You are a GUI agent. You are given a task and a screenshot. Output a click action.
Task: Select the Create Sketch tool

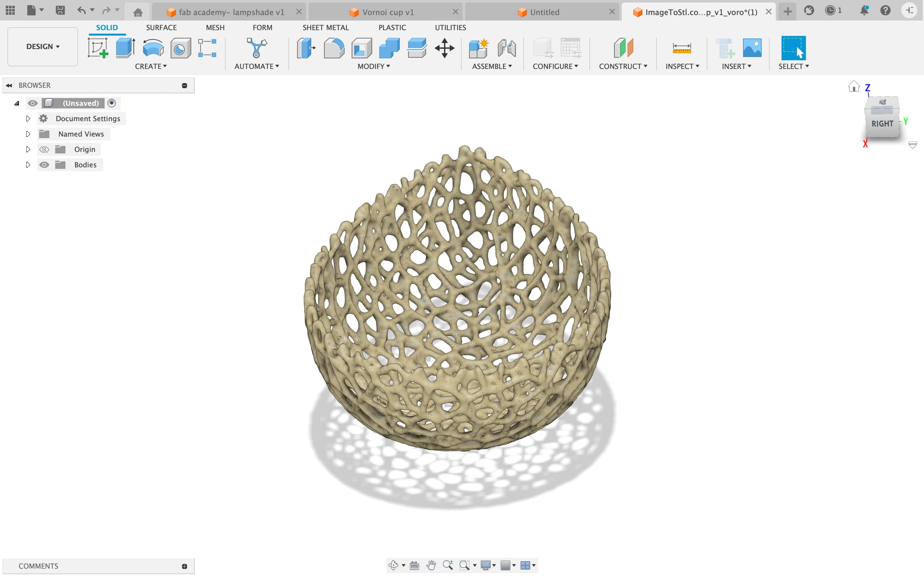click(x=98, y=48)
